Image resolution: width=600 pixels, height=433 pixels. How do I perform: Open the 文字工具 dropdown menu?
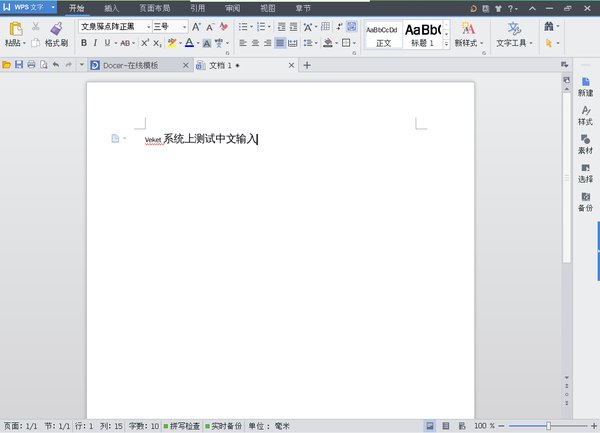[515, 44]
